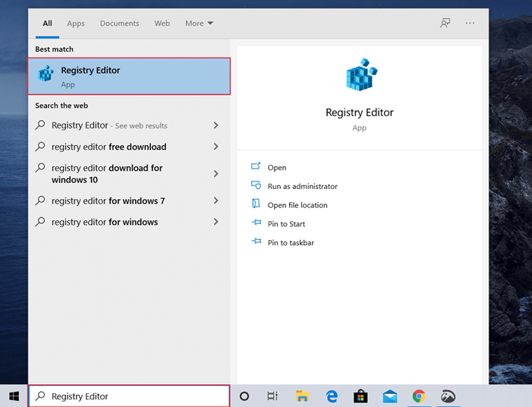Click the Registry Editor cube icon in best match
Screen dimensions: 532x407
[46, 74]
